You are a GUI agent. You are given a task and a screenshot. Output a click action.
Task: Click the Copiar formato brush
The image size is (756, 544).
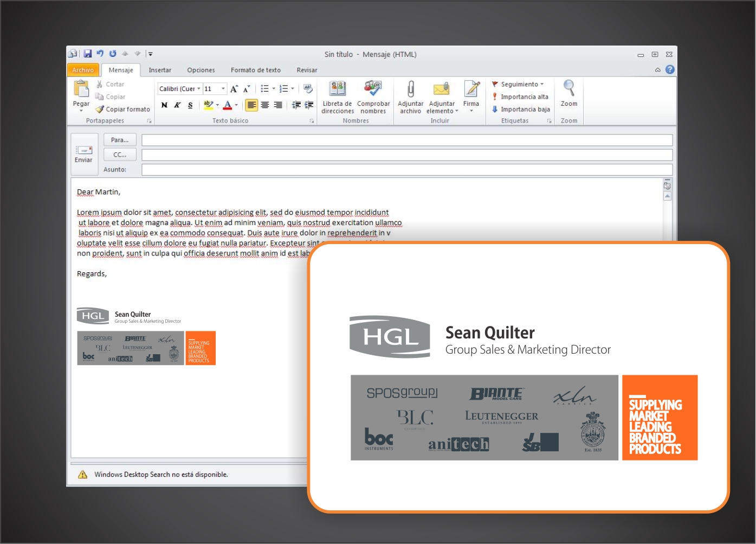click(123, 109)
